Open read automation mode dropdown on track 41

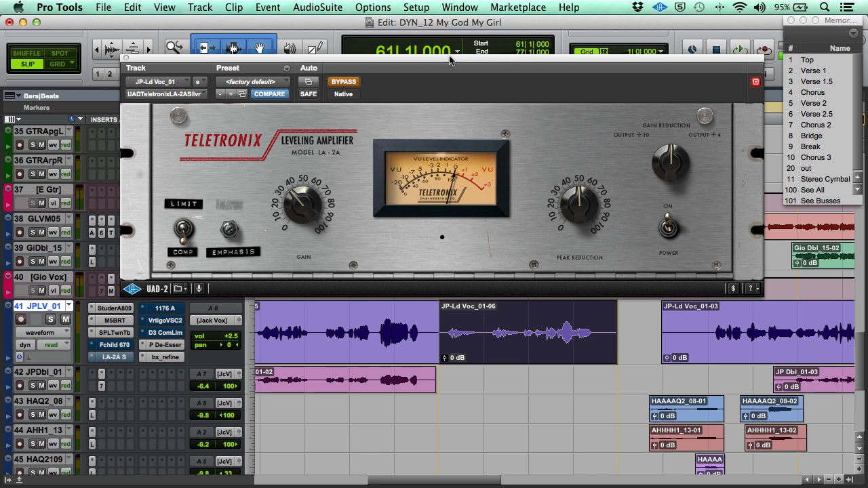coord(52,345)
